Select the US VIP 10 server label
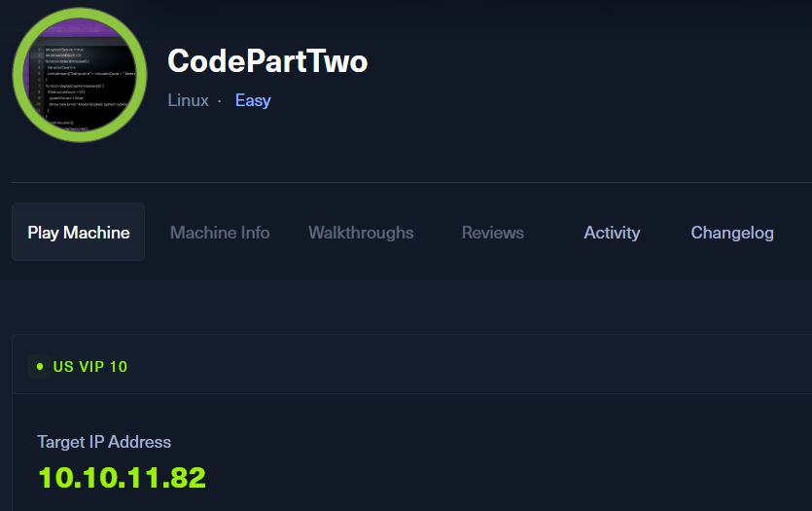The height and width of the screenshot is (511, 812). coord(90,367)
